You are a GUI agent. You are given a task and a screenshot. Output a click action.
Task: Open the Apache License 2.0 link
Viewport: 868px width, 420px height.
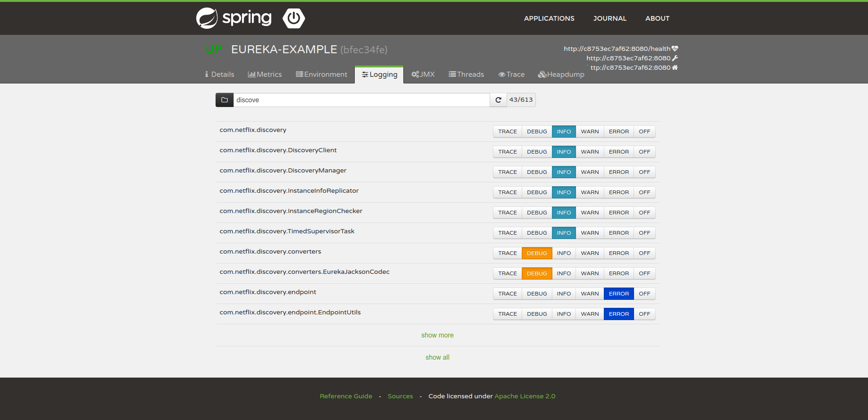(525, 396)
